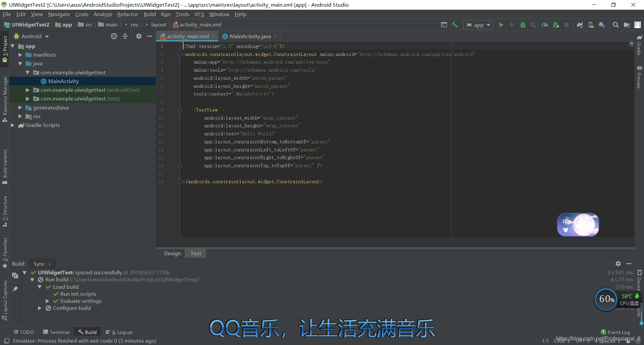Open the app run configuration dropdown
This screenshot has width=644, height=345.
478,25
